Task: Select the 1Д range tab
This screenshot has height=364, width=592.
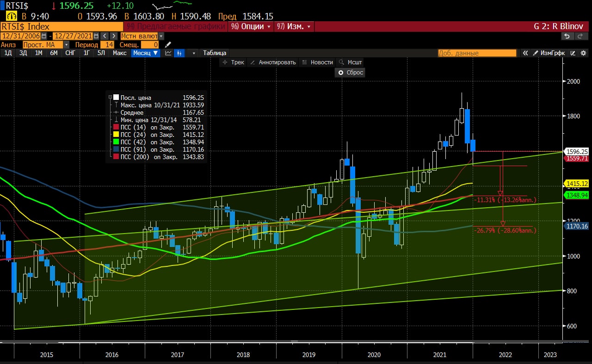Action: 8,53
